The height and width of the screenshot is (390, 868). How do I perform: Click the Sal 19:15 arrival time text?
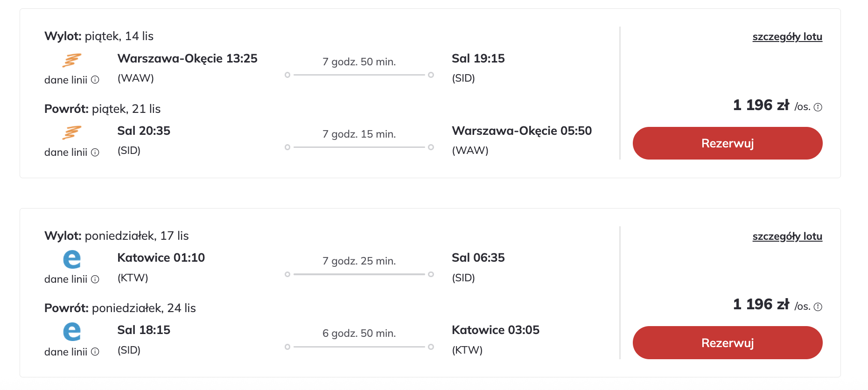[x=478, y=58]
